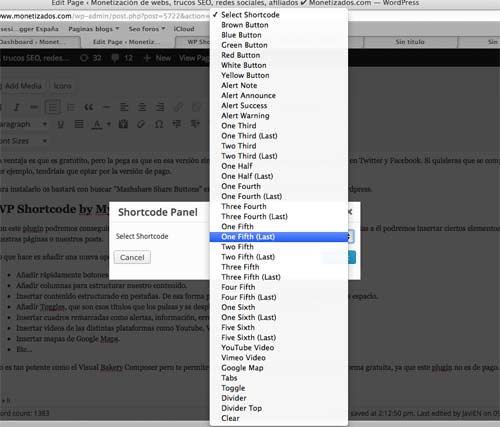Clear formatting with the eraser icon

click(x=141, y=124)
